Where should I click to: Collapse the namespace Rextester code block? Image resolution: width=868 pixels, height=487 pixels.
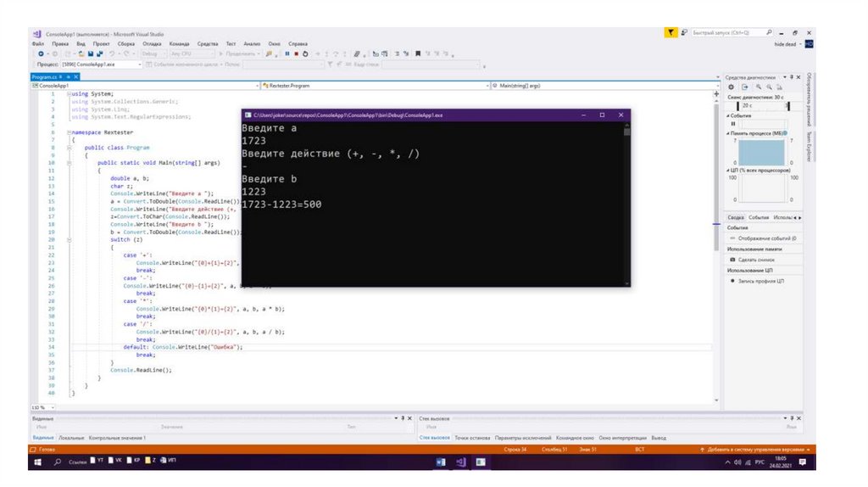[73, 133]
